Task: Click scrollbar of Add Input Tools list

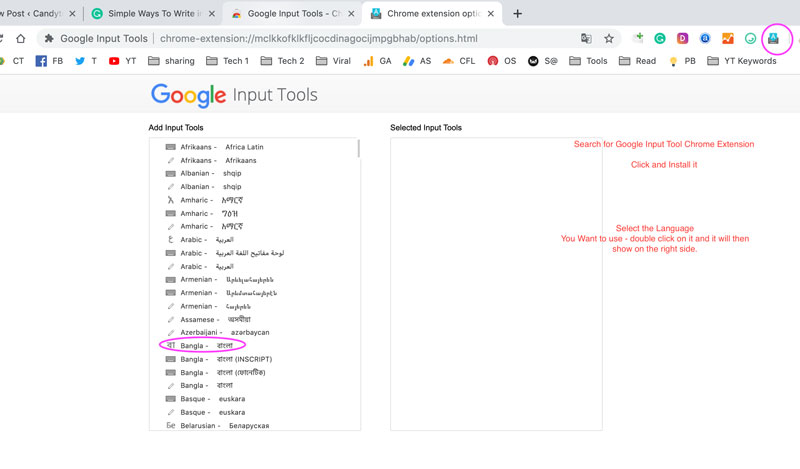Action: [359, 149]
